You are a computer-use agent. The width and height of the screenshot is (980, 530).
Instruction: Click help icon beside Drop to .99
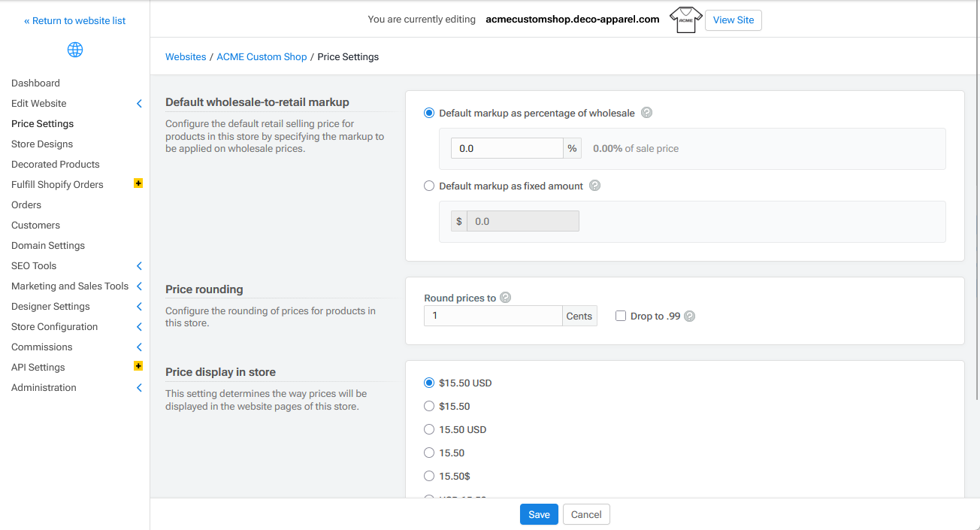click(690, 316)
